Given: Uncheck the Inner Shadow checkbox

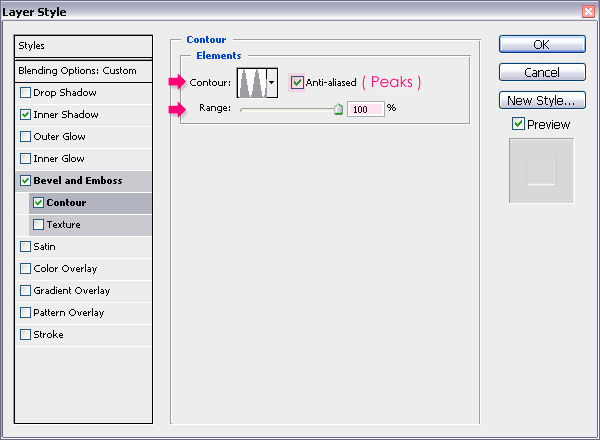Looking at the screenshot, I should (25, 114).
